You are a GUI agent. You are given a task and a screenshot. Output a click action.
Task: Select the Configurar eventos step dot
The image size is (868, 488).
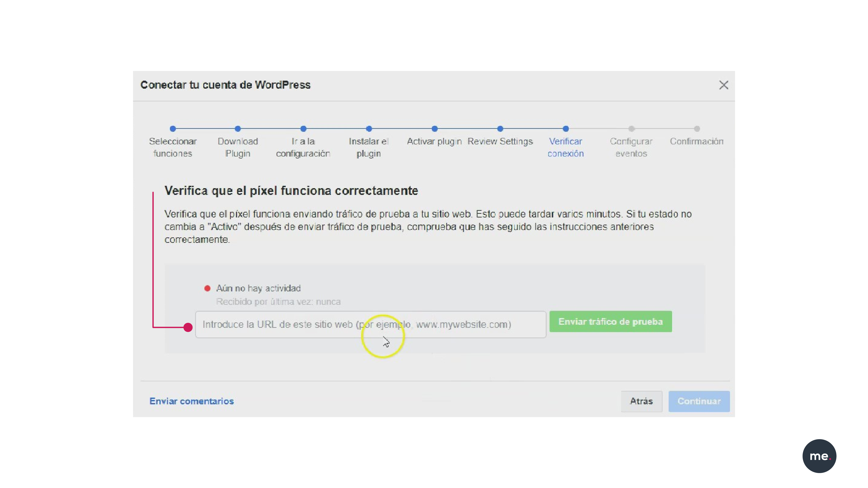click(x=632, y=129)
